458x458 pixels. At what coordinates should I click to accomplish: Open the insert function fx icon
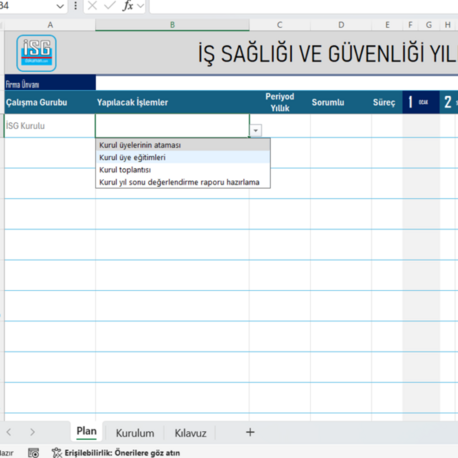tap(128, 6)
